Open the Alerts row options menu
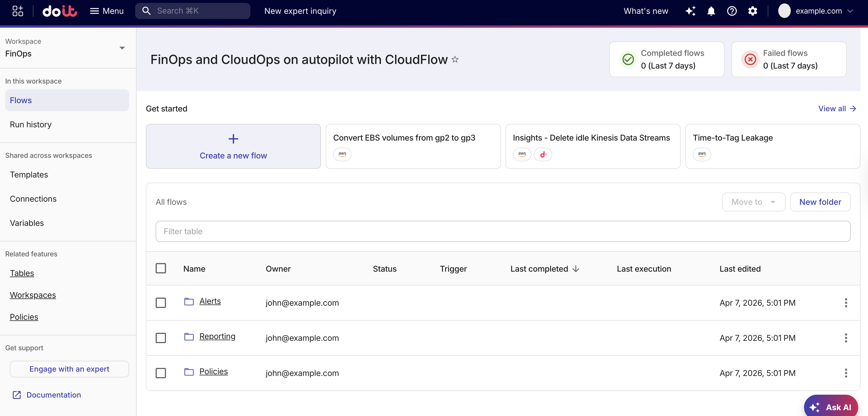Screen dimensions: 868x416 pyautogui.click(x=846, y=302)
